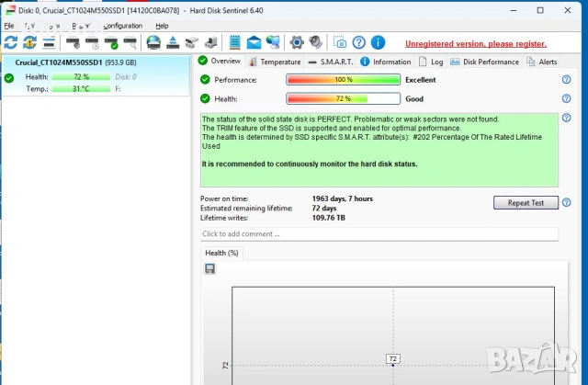The height and width of the screenshot is (385, 588).
Task: Open the Help menu
Action: [162, 26]
